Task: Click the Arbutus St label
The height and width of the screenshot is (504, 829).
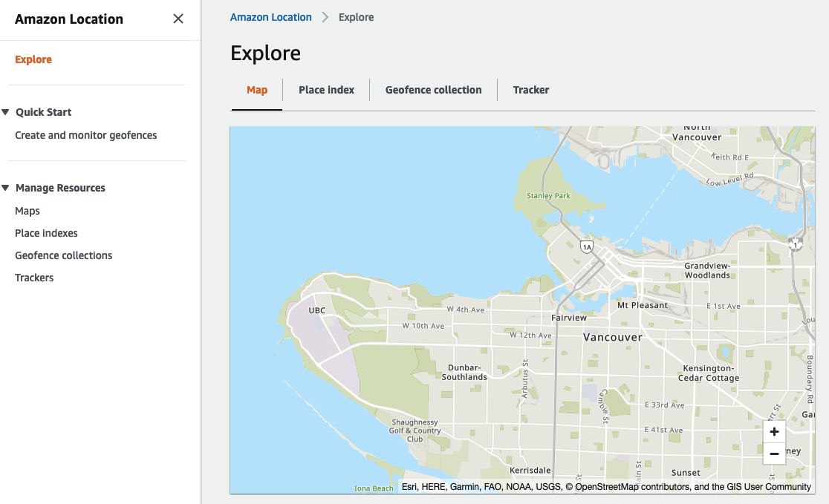Action: (x=525, y=379)
